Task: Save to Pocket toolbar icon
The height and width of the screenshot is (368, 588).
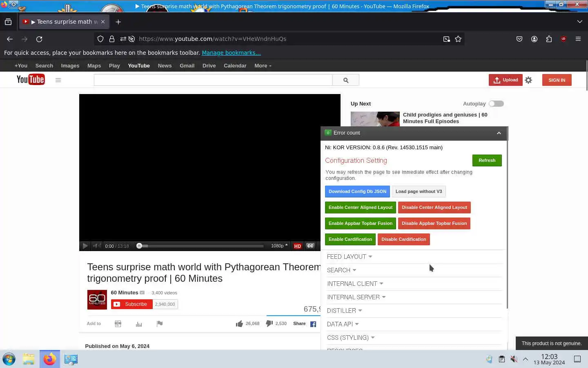Action: (x=519, y=39)
